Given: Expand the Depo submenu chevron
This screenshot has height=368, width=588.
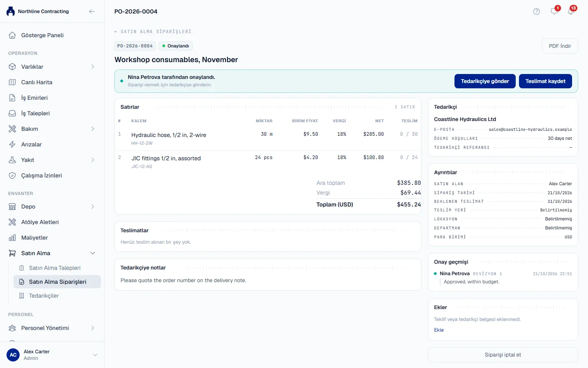Looking at the screenshot, I should [93, 206].
